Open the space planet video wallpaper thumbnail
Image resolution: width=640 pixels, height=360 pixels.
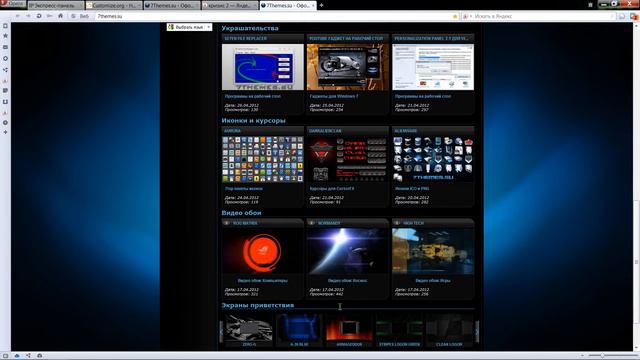pyautogui.click(x=347, y=251)
